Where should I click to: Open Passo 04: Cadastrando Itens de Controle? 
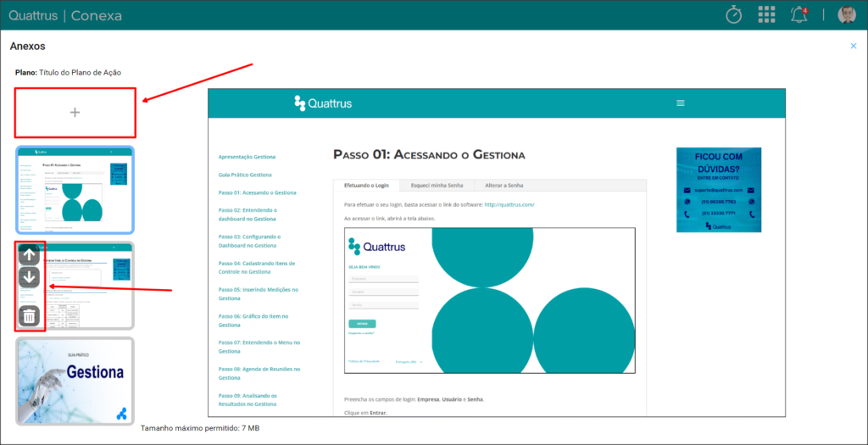[257, 267]
